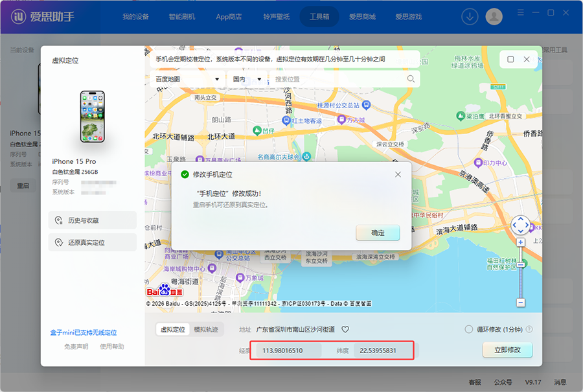Click the search magnifier icon in map
This screenshot has width=583, height=392.
(411, 79)
